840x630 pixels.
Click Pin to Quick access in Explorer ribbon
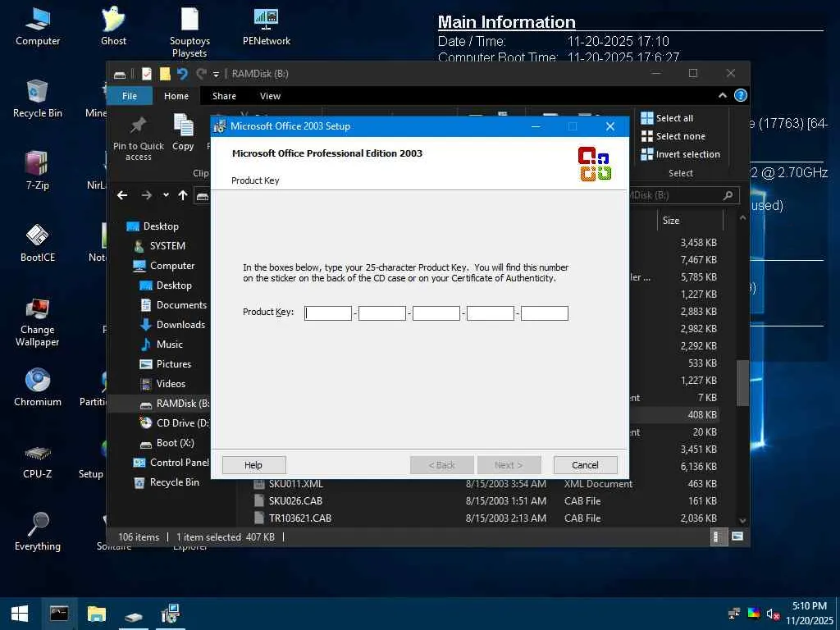tap(138, 138)
